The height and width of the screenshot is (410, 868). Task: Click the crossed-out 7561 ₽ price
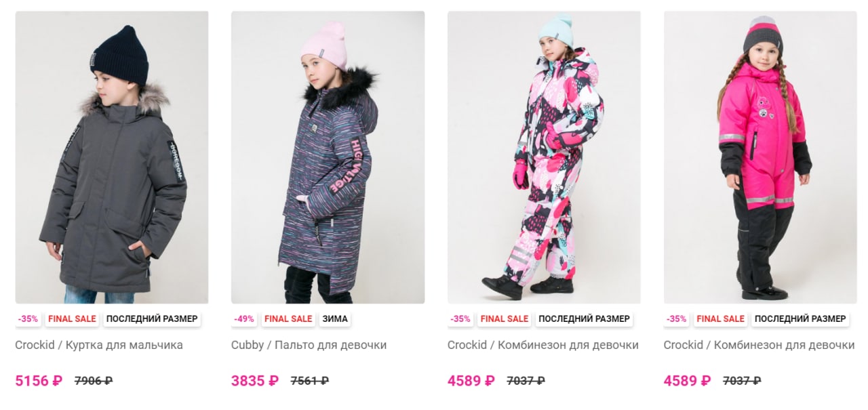(309, 381)
